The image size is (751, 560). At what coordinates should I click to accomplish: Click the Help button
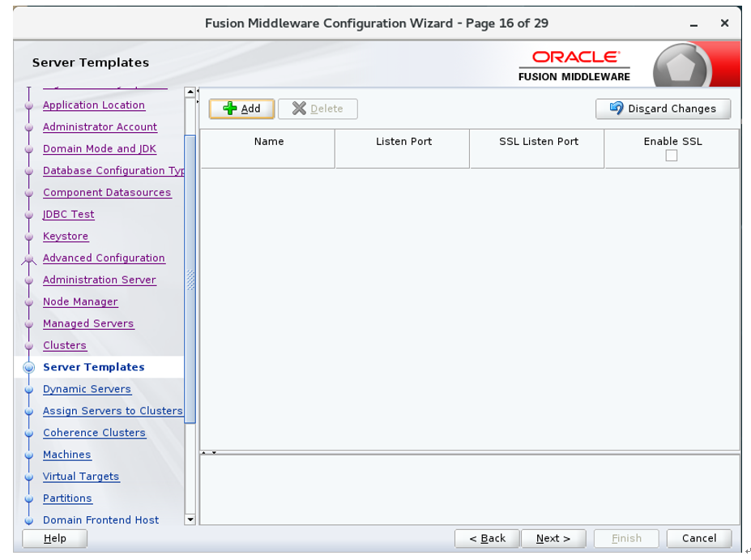pos(54,538)
